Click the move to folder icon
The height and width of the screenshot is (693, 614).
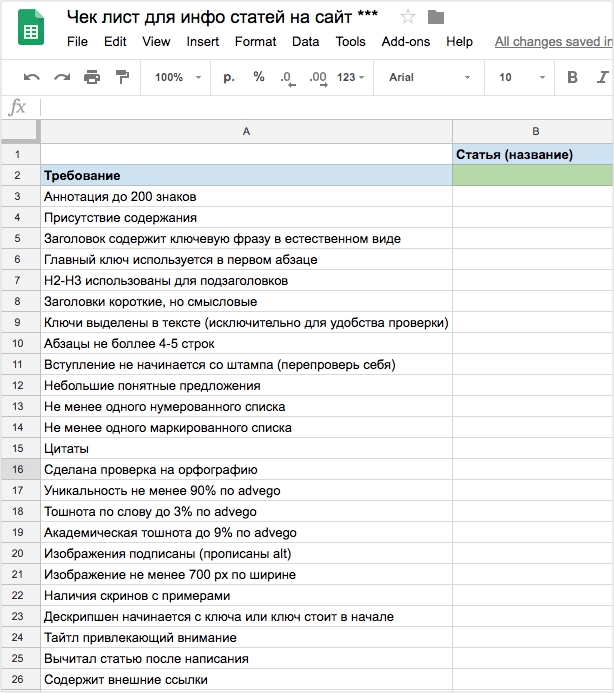[x=435, y=17]
